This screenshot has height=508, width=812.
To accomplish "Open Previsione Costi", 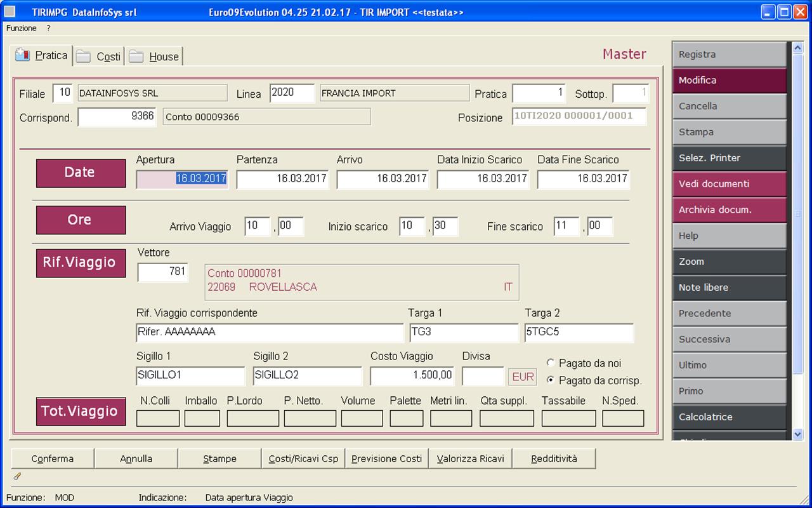I will pyautogui.click(x=386, y=458).
